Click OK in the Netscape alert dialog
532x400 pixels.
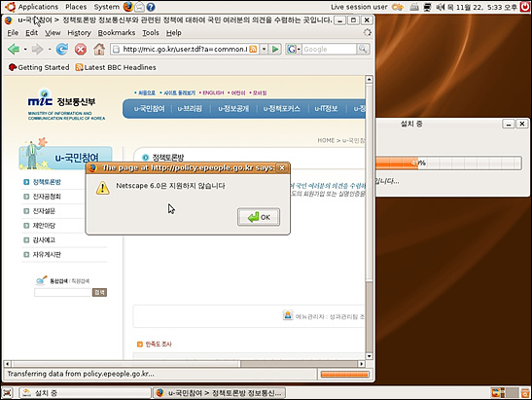[x=259, y=217]
